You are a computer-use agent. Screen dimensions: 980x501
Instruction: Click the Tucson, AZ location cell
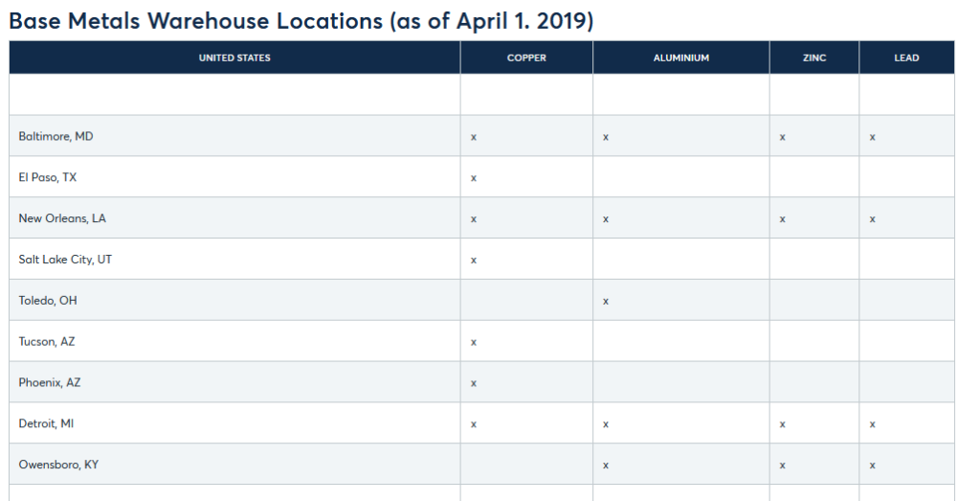coord(47,341)
